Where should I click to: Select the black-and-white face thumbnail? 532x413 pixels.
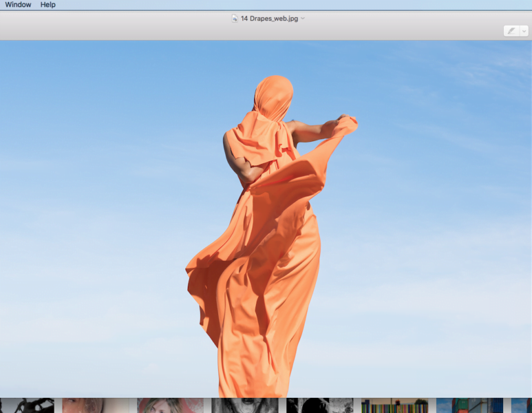tap(244, 405)
